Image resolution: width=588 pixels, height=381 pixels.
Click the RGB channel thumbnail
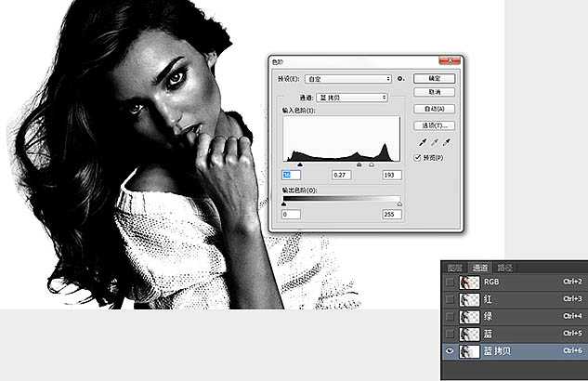pos(471,282)
